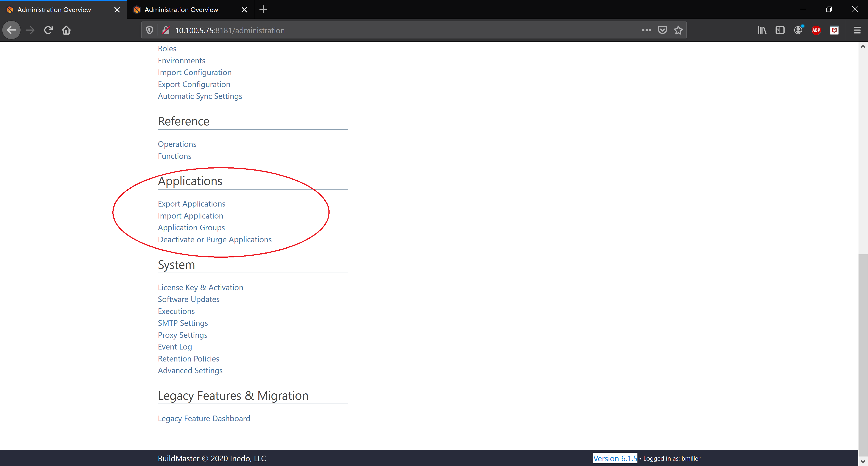This screenshot has height=466, width=868.
Task: Click the red shield extension icon
Action: pyautogui.click(x=834, y=30)
